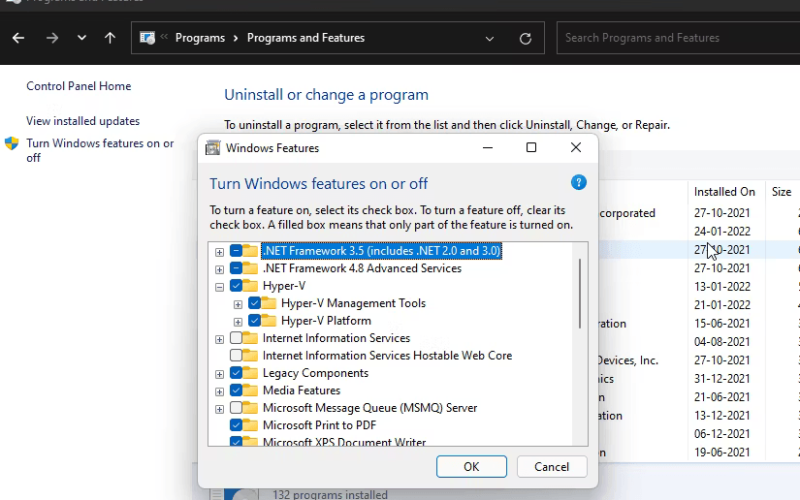Image resolution: width=800 pixels, height=500 pixels.
Task: Click the Hyper-V Management Tools folder icon
Action: pyautogui.click(x=268, y=303)
